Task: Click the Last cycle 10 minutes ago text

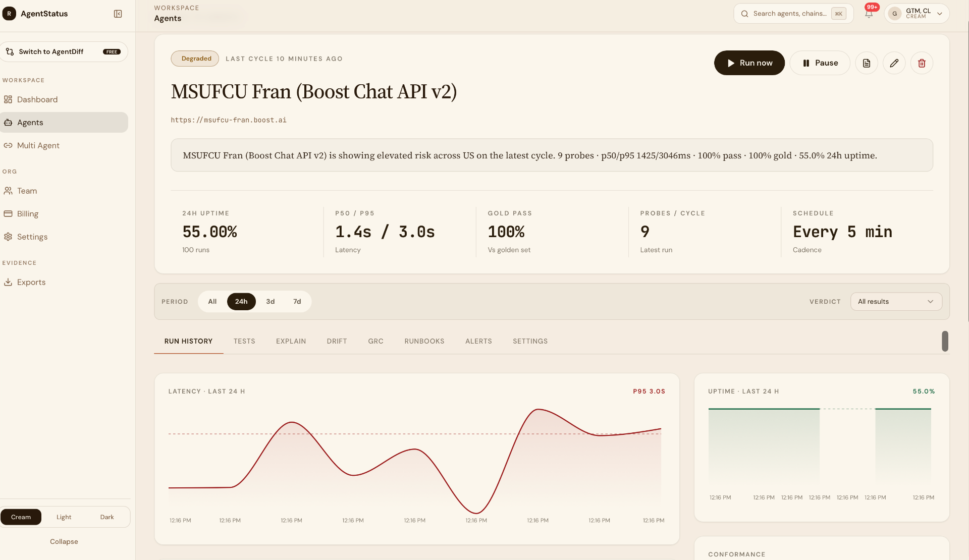Action: [x=284, y=59]
